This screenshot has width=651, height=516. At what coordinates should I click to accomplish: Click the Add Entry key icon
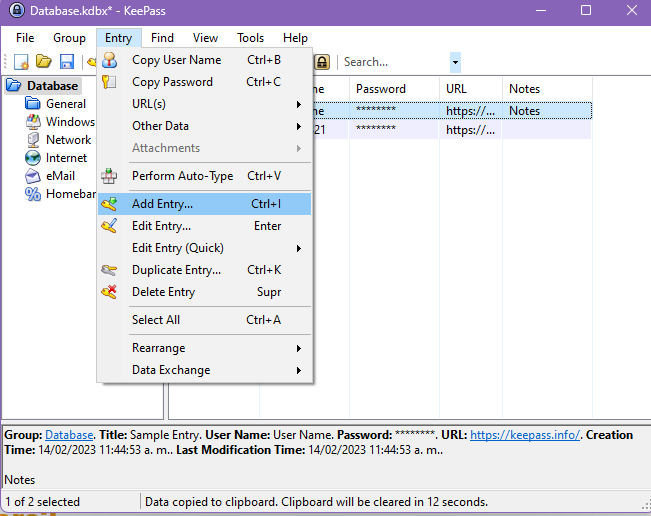pyautogui.click(x=109, y=204)
